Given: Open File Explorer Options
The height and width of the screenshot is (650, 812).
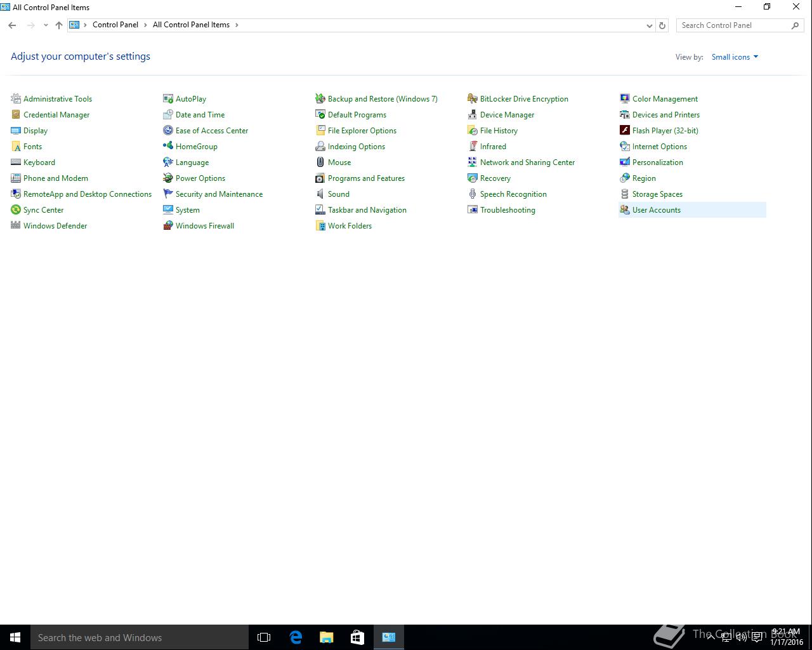Looking at the screenshot, I should [x=362, y=131].
